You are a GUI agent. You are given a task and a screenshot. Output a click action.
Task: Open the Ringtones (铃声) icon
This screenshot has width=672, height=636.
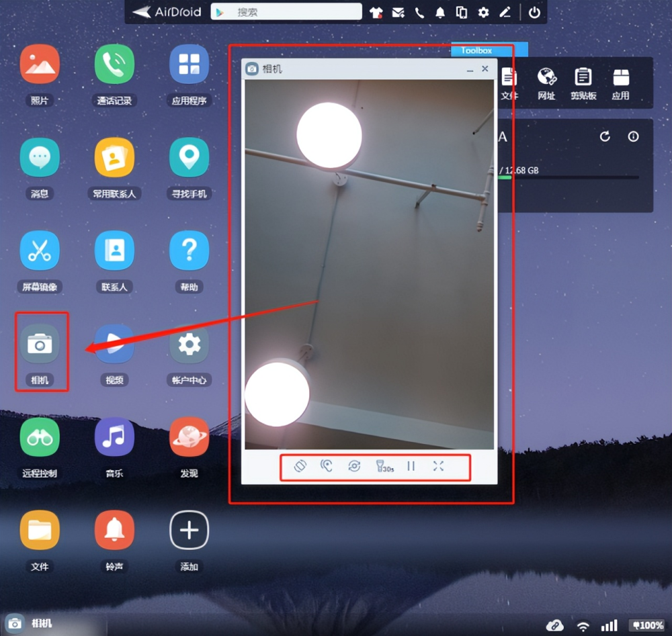[114, 530]
